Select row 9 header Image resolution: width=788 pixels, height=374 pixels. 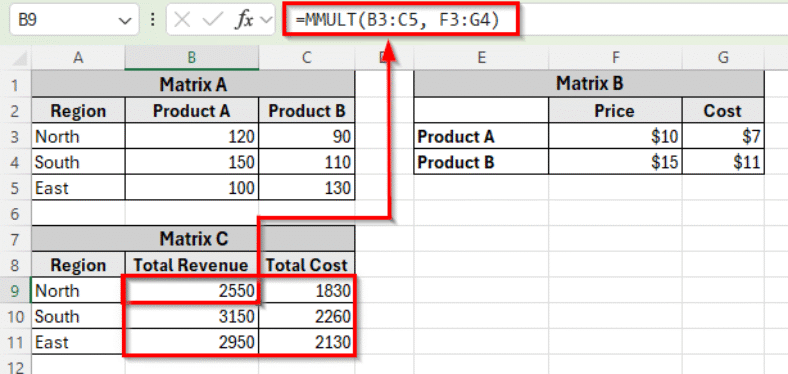(x=15, y=291)
